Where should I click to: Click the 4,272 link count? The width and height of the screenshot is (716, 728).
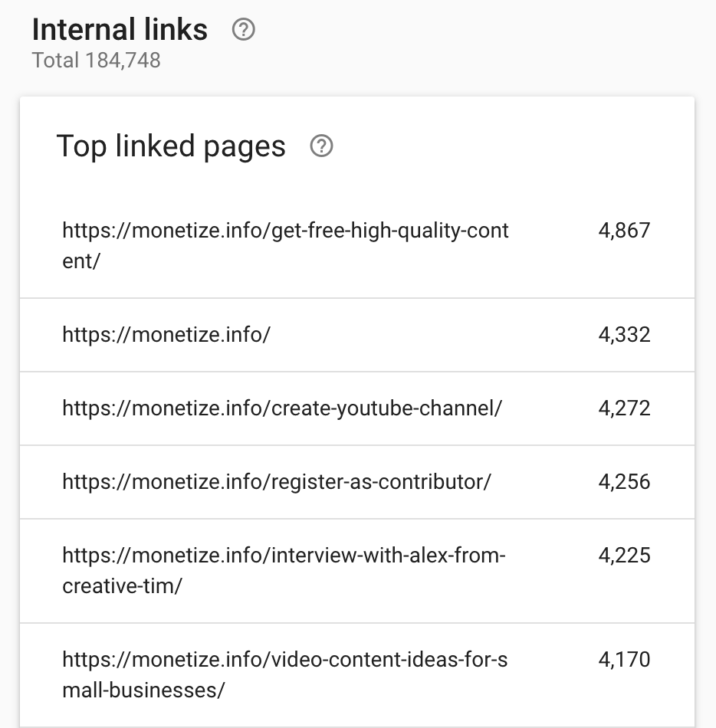coord(624,408)
